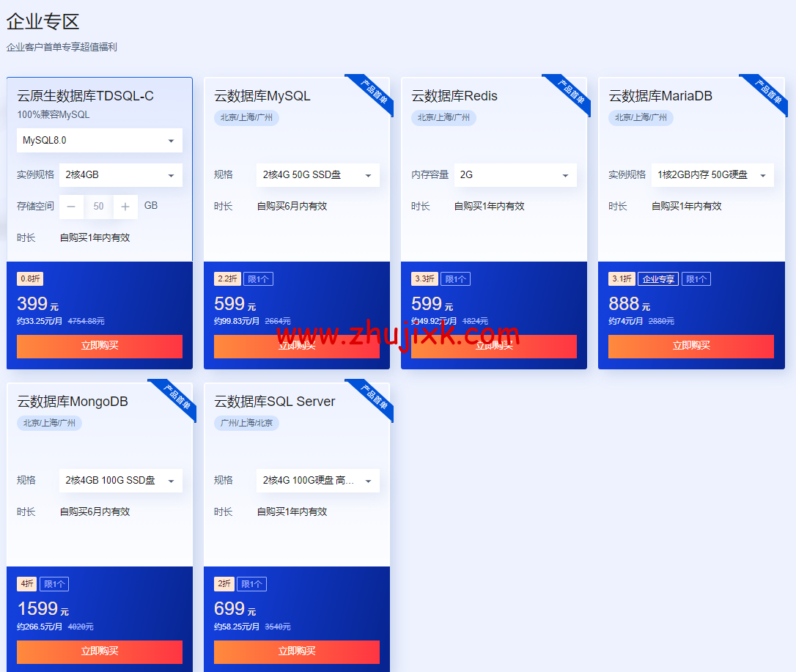The height and width of the screenshot is (672, 796).
Task: Click the 0.8折 discount badge on TDSQL-C
Action: pos(30,279)
